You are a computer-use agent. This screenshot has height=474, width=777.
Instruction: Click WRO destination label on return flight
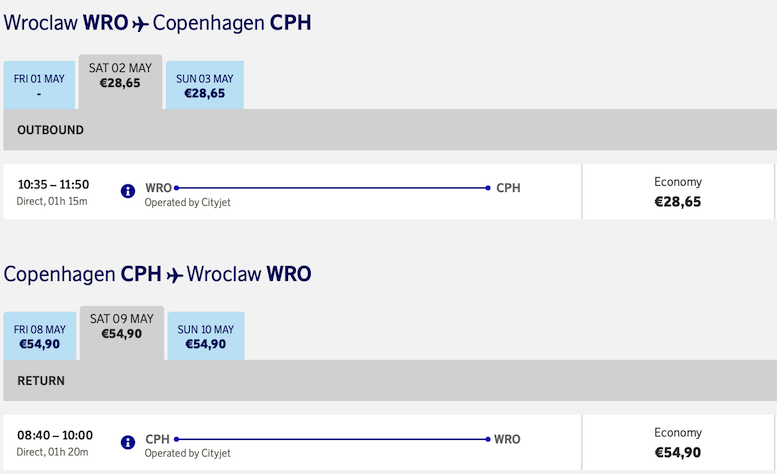[x=507, y=439]
